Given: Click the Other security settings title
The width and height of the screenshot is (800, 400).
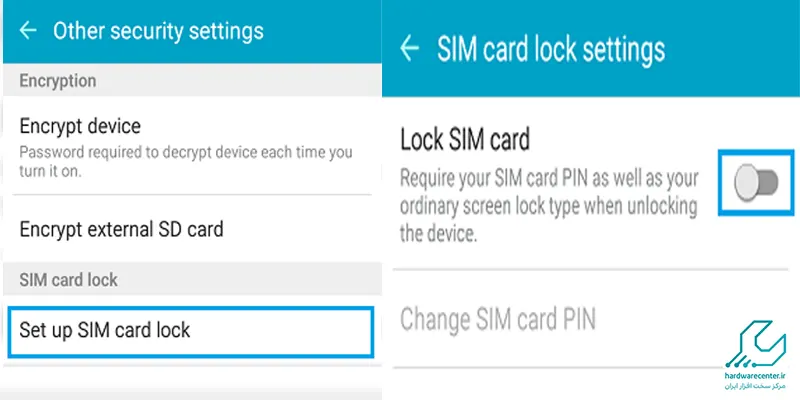Looking at the screenshot, I should pos(158,31).
